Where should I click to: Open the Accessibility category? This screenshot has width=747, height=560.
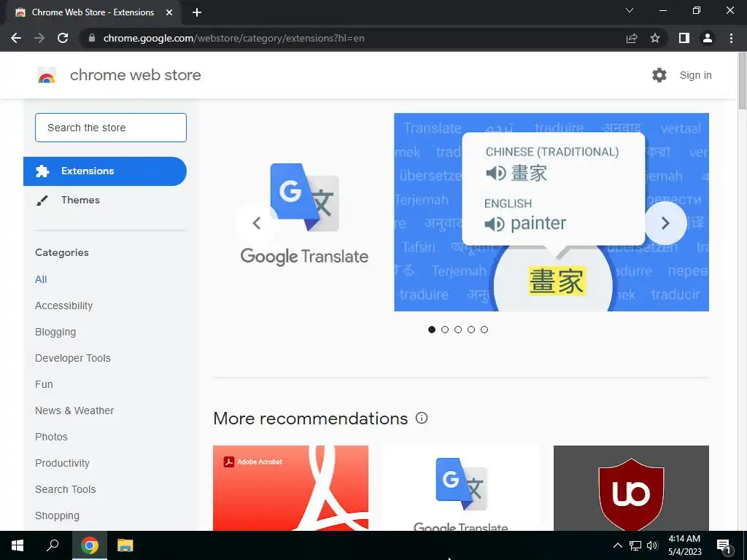(x=64, y=306)
